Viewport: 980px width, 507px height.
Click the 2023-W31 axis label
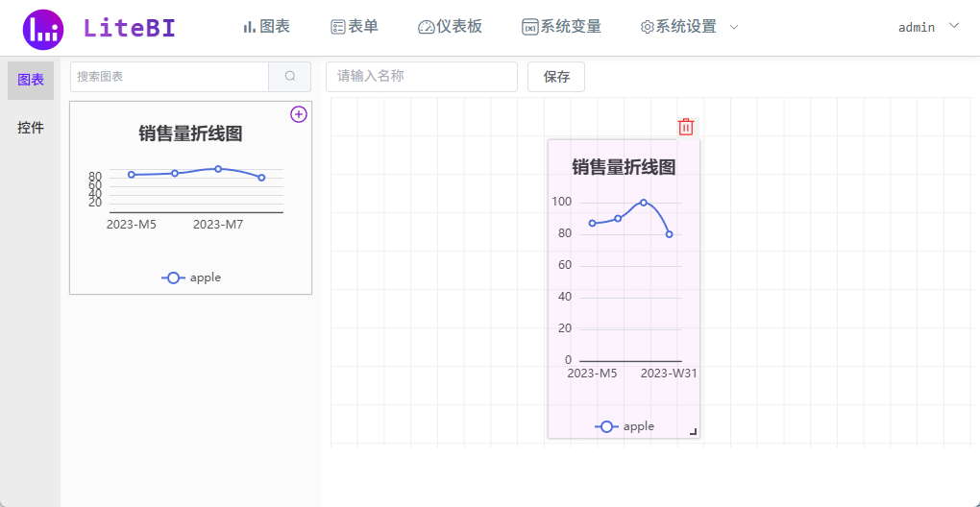pyautogui.click(x=670, y=374)
